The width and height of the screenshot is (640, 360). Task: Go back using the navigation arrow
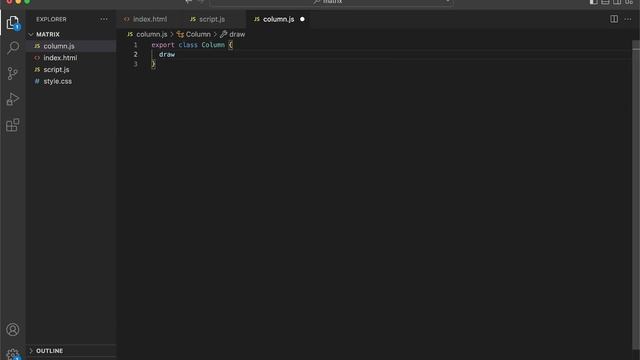pyautogui.click(x=189, y=2)
